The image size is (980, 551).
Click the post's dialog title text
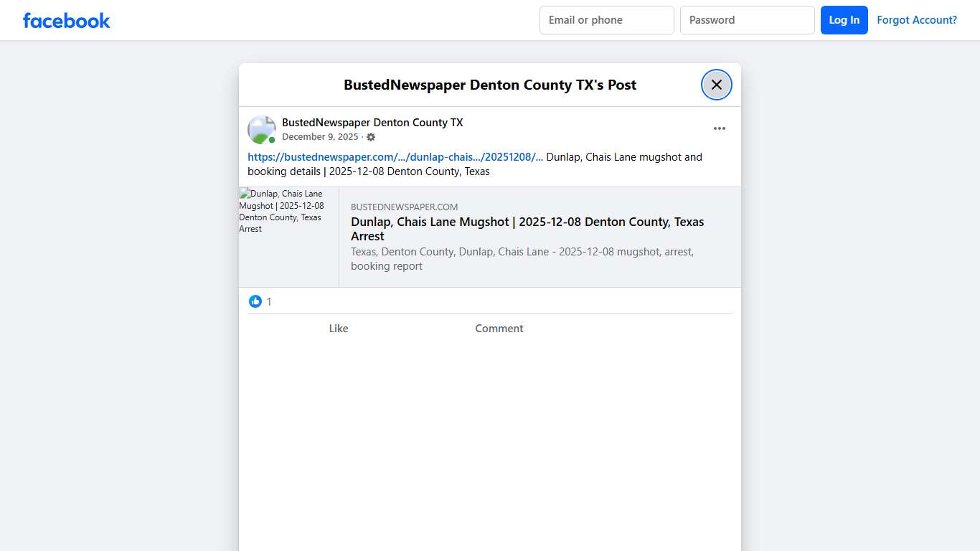pyautogui.click(x=489, y=85)
